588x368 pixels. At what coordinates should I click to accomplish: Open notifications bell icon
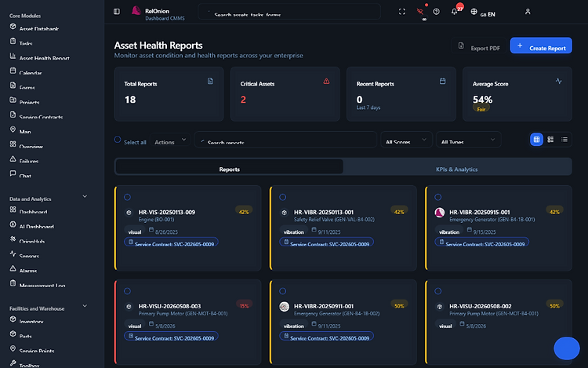(x=454, y=12)
